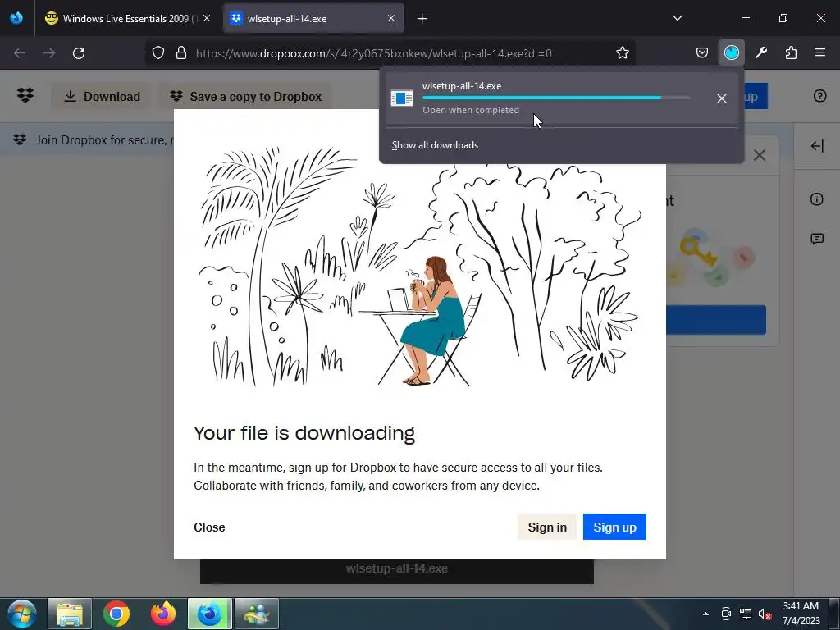Go forward to next page

(x=49, y=53)
